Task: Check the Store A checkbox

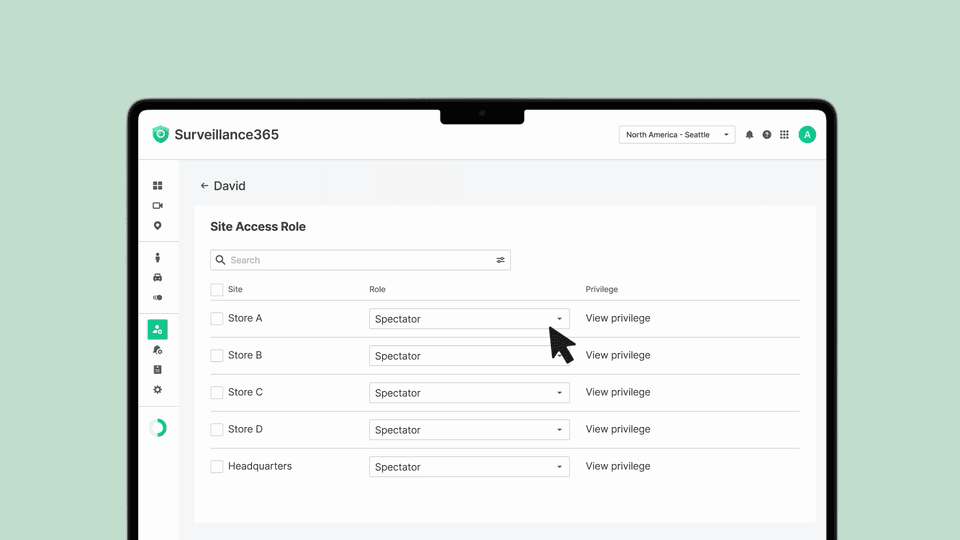Action: coord(217,318)
